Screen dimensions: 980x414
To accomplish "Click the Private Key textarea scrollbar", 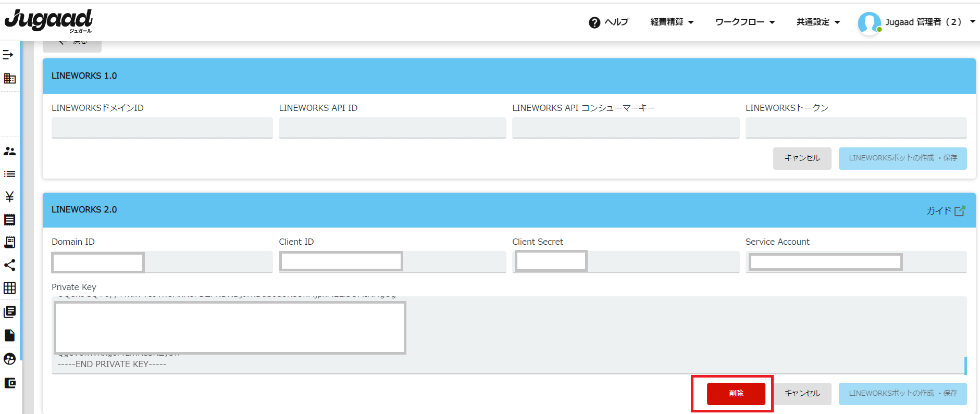I will [x=965, y=366].
